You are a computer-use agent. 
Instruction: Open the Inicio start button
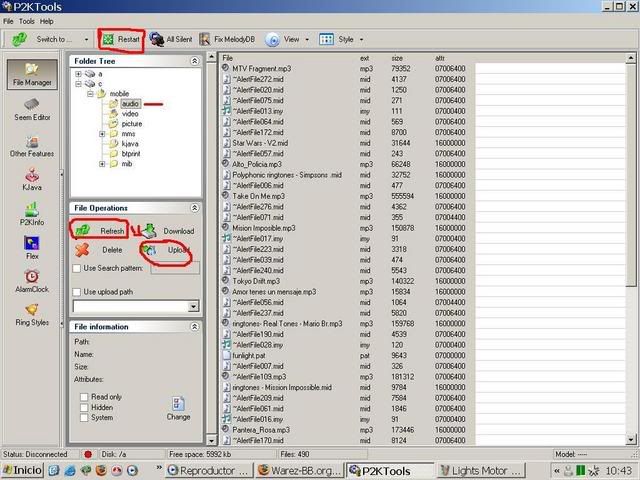click(x=22, y=470)
